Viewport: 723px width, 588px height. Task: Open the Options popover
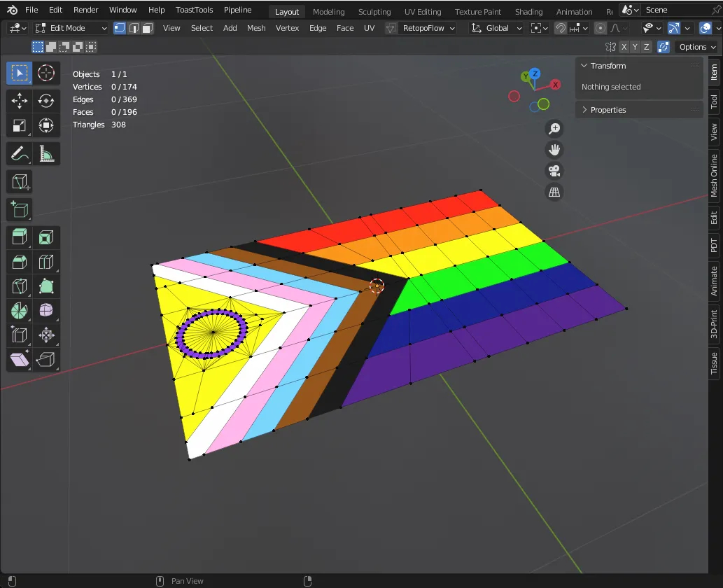[x=697, y=47]
